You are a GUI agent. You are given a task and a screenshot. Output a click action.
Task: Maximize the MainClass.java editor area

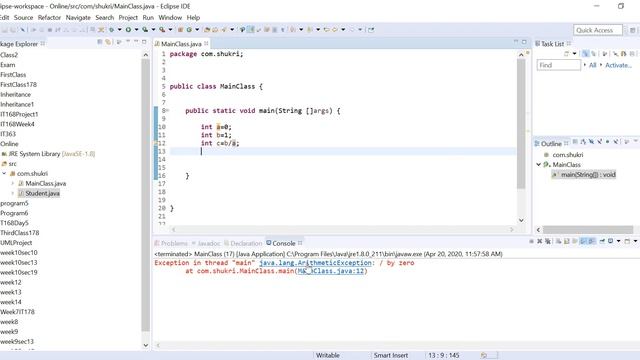pyautogui.click(x=524, y=42)
